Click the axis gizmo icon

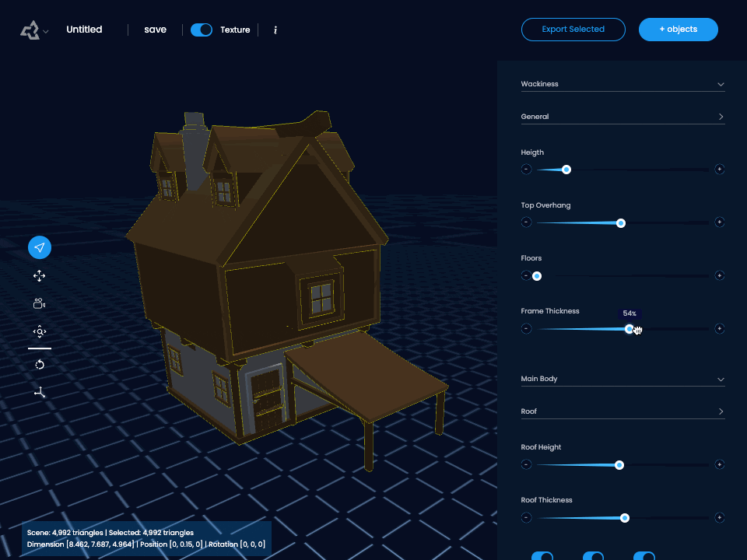coord(40,392)
